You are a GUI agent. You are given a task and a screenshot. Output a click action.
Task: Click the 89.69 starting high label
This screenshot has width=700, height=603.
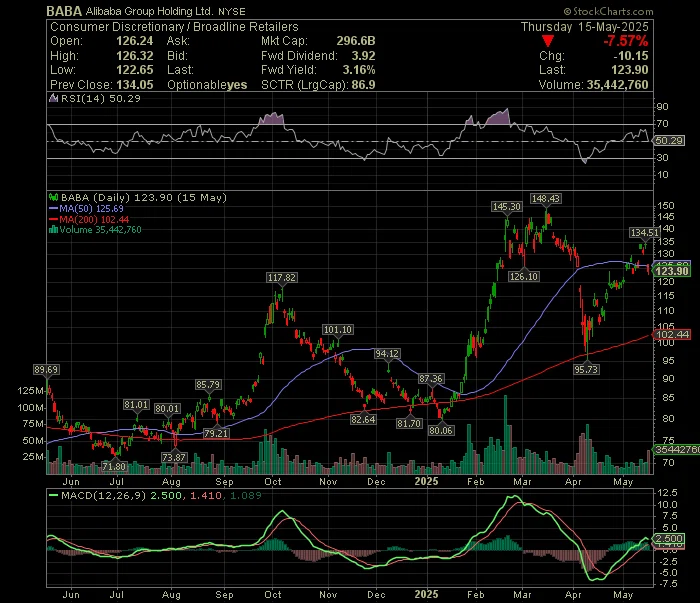click(46, 370)
